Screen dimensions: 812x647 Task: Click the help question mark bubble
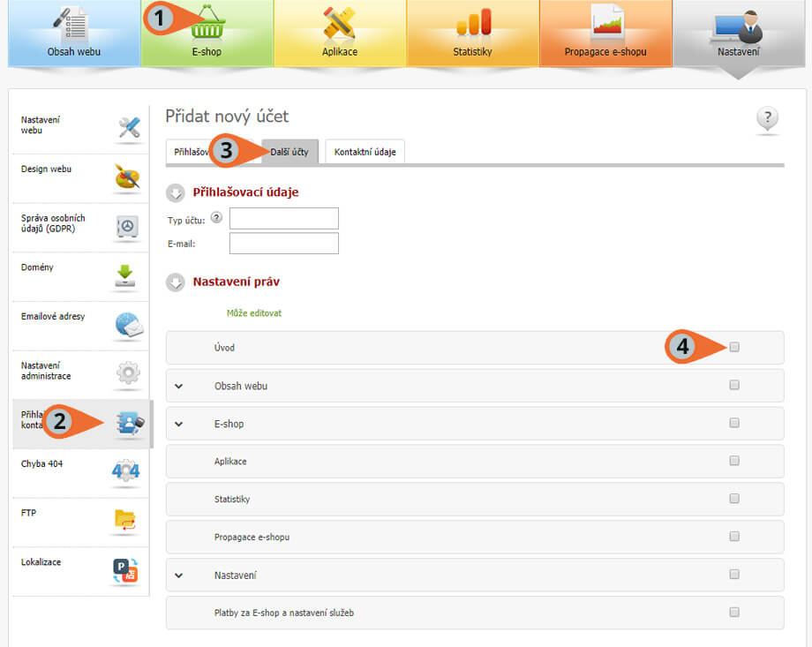tap(767, 120)
